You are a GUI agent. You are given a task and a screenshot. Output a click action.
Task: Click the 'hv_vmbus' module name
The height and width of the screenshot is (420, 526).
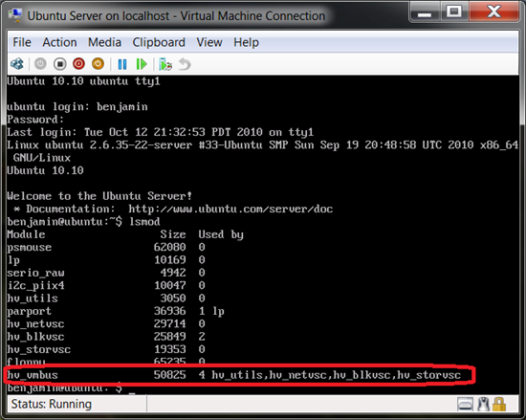(33, 375)
